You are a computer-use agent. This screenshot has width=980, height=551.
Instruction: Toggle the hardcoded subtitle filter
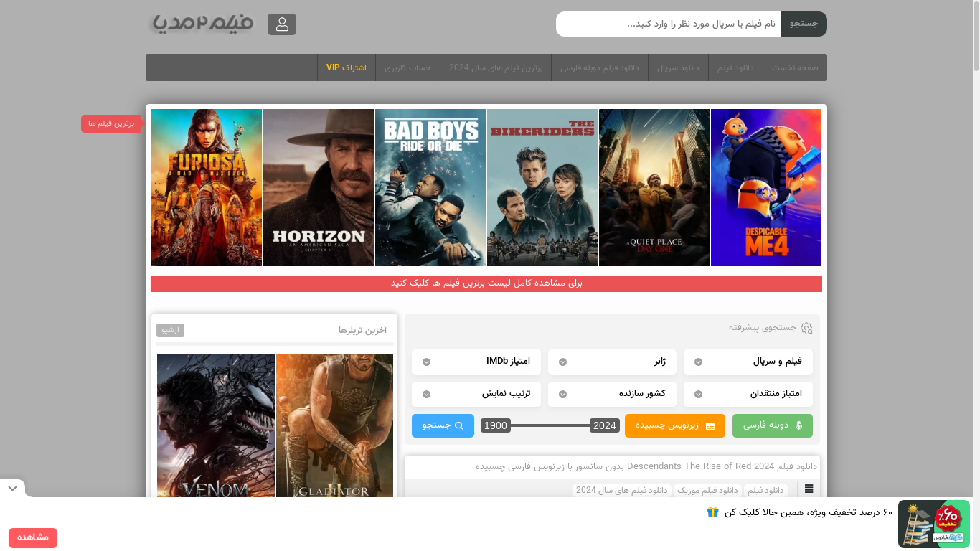click(675, 425)
